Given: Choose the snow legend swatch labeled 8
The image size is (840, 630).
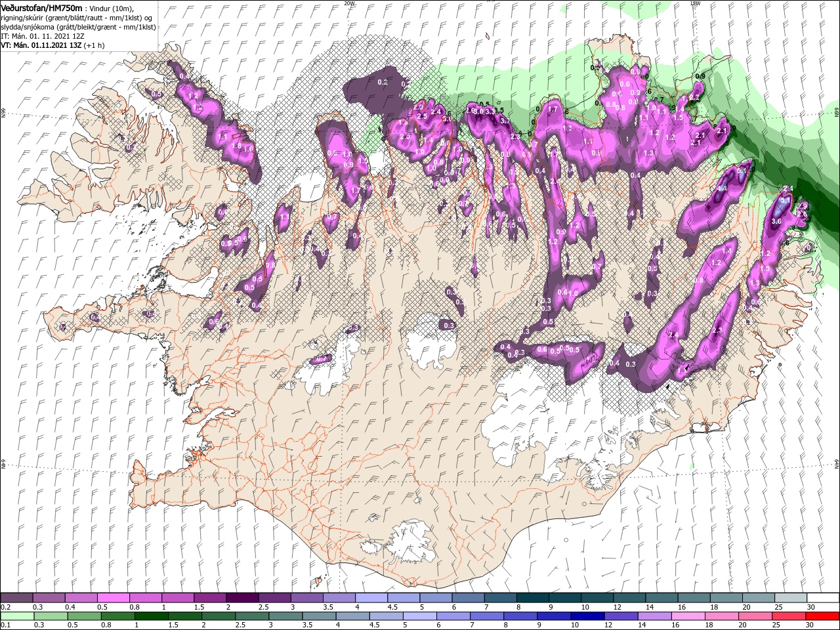Looking at the screenshot, I should click(532, 598).
